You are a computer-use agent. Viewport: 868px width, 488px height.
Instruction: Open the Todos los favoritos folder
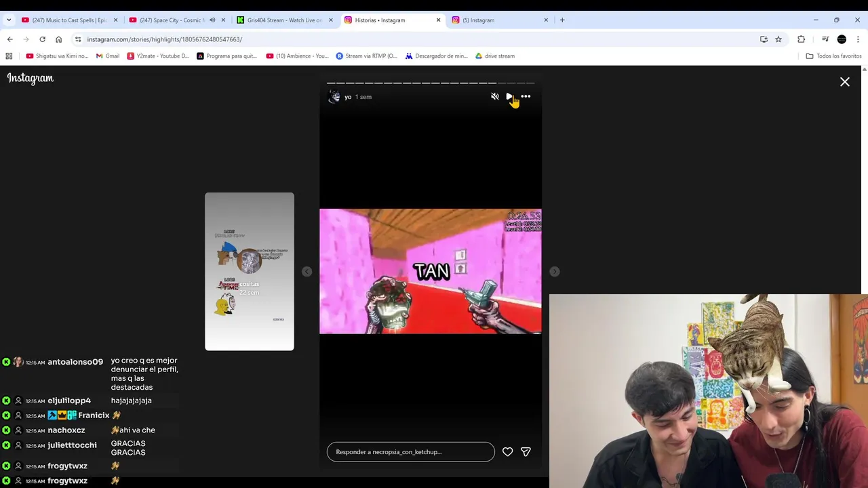(x=833, y=56)
